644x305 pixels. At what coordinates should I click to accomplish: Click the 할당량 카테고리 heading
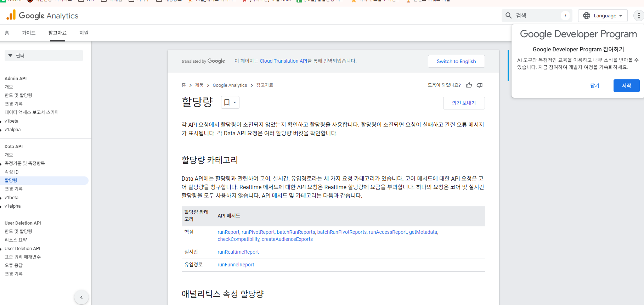(x=210, y=160)
